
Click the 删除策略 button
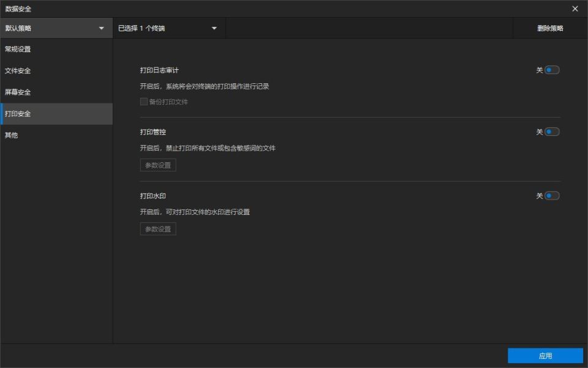(x=550, y=28)
